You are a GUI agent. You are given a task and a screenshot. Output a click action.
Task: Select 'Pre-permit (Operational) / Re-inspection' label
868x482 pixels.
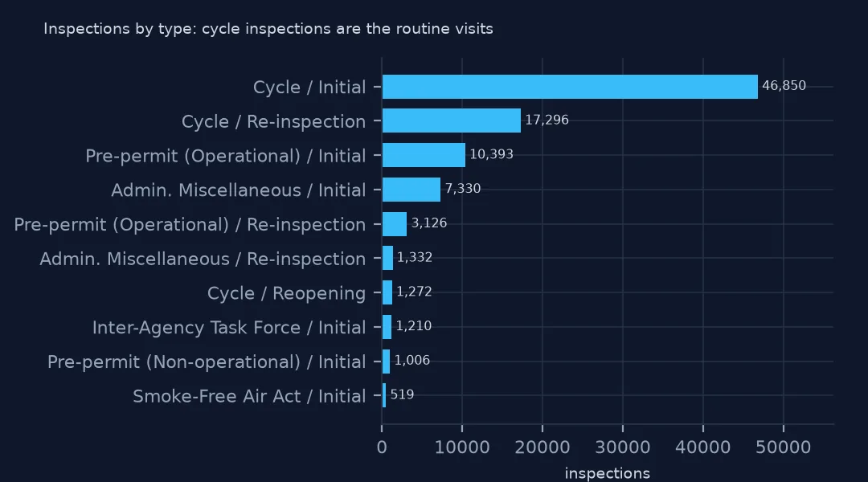190,224
